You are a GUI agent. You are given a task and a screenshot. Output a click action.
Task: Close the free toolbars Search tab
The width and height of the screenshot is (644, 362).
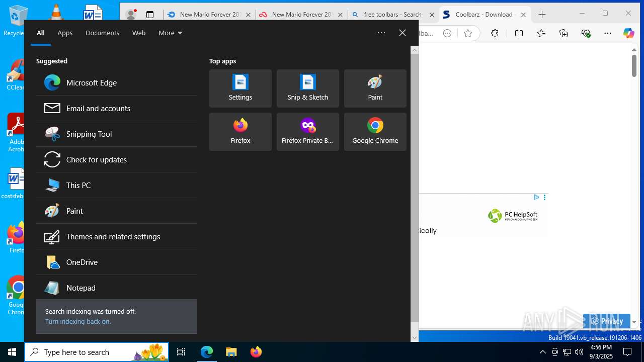(432, 15)
